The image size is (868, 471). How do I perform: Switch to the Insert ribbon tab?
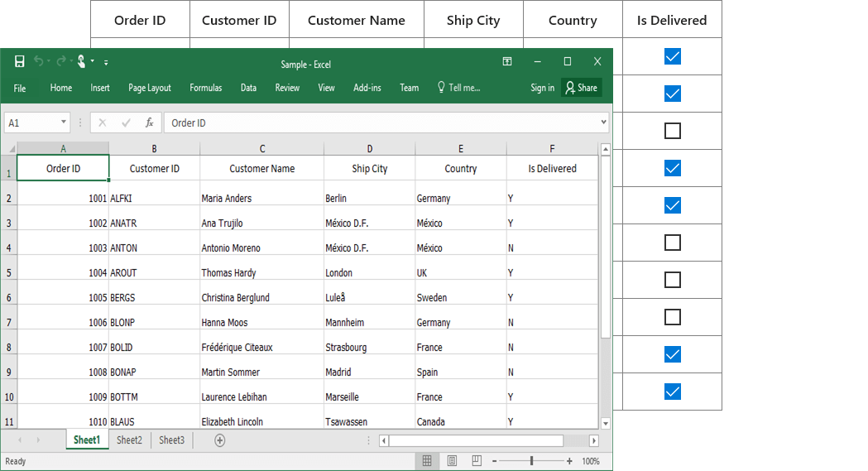(100, 88)
